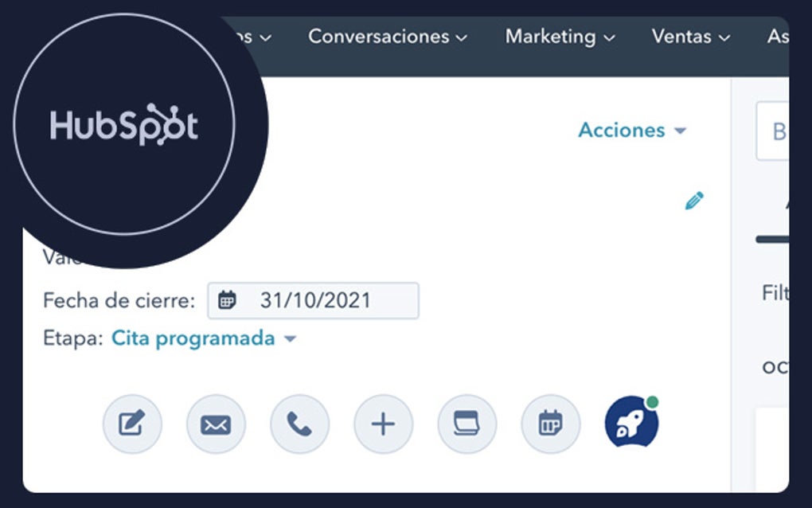Open the Acciones dropdown
812x508 pixels.
[x=632, y=130]
